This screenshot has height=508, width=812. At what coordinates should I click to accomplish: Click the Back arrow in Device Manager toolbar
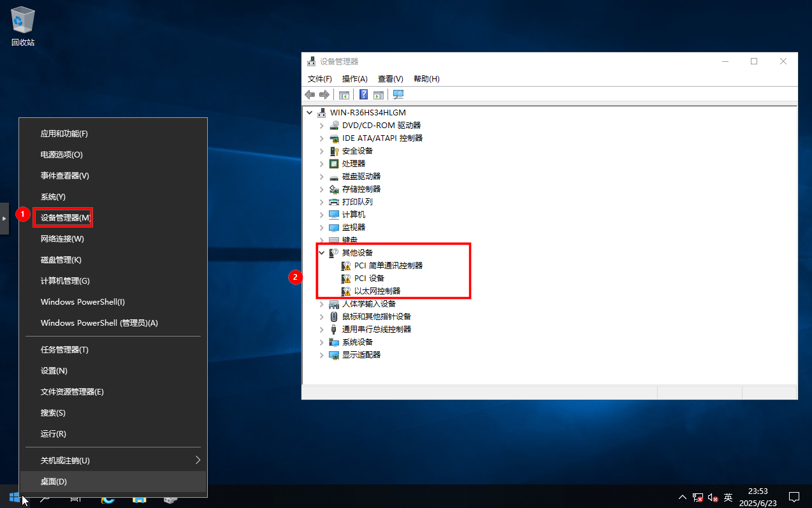pos(310,95)
